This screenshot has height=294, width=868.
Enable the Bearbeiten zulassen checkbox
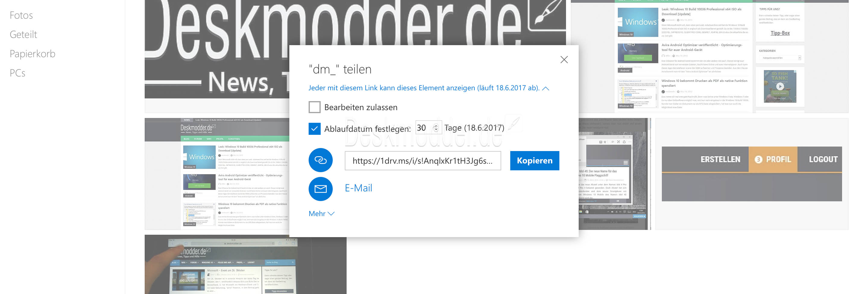click(x=314, y=107)
